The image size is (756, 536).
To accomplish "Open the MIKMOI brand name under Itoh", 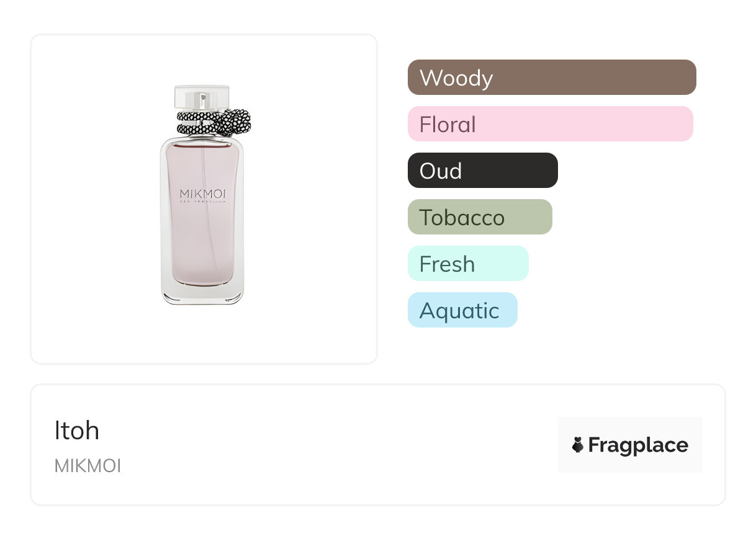I will 88,466.
